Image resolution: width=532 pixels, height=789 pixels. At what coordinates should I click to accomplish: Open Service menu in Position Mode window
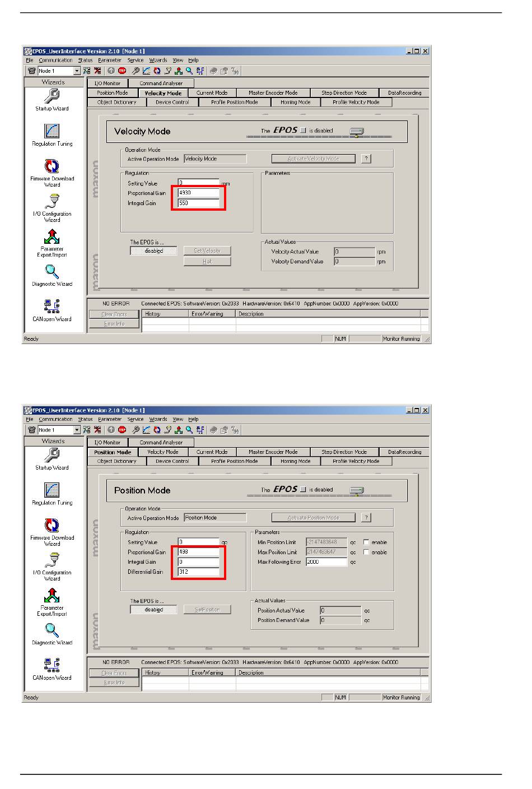click(x=135, y=419)
